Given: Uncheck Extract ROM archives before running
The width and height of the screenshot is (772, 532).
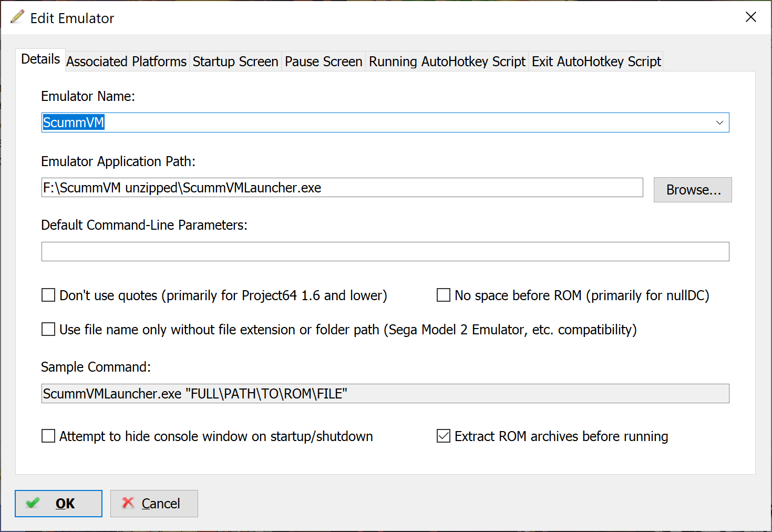Looking at the screenshot, I should 444,436.
